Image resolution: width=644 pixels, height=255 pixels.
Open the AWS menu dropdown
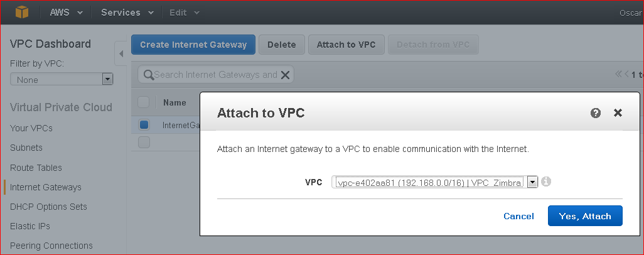66,13
